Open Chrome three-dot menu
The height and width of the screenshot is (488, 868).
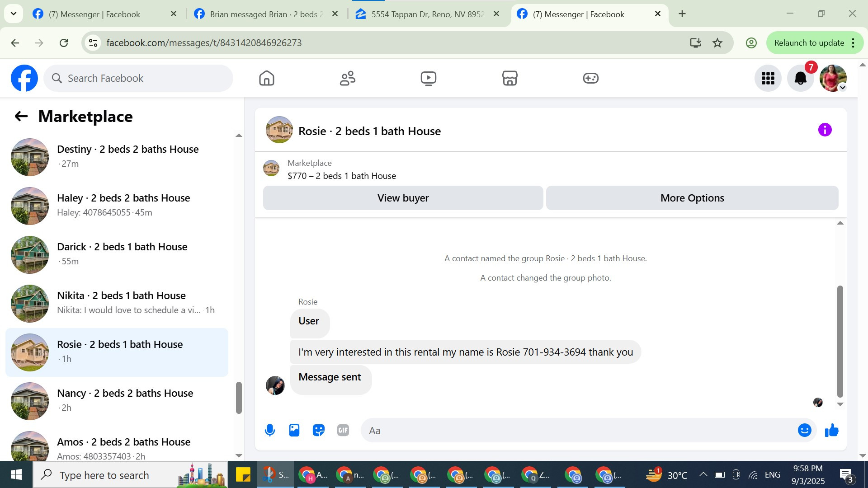tap(853, 43)
